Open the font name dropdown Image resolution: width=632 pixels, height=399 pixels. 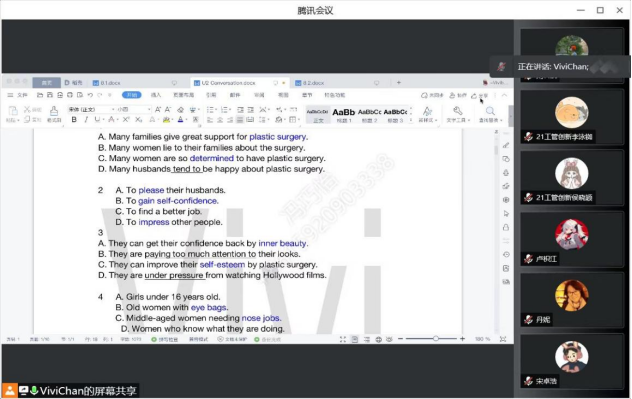(91, 109)
